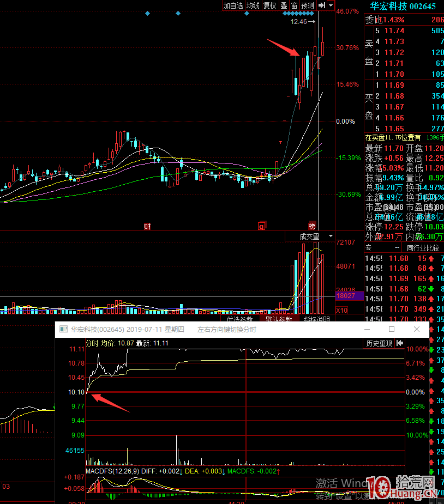The image size is (444, 504).
Task: Maximize the 华宏科技 intraday popup window
Action: (x=392, y=329)
